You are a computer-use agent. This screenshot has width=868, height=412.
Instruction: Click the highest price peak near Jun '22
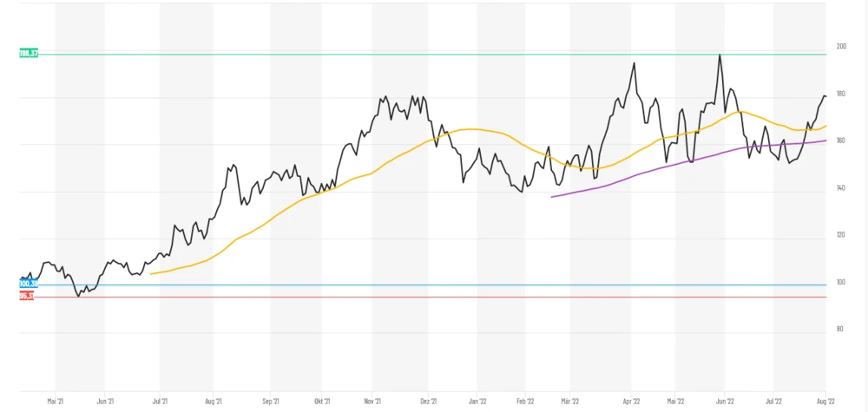[x=720, y=55]
